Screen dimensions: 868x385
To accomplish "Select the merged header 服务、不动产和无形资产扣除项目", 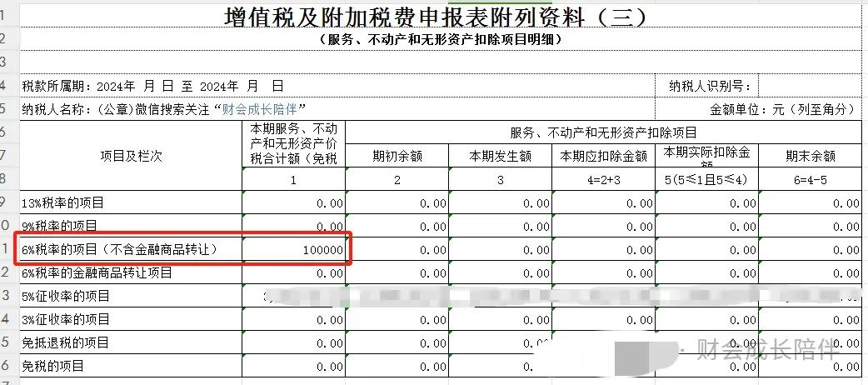I will (603, 132).
